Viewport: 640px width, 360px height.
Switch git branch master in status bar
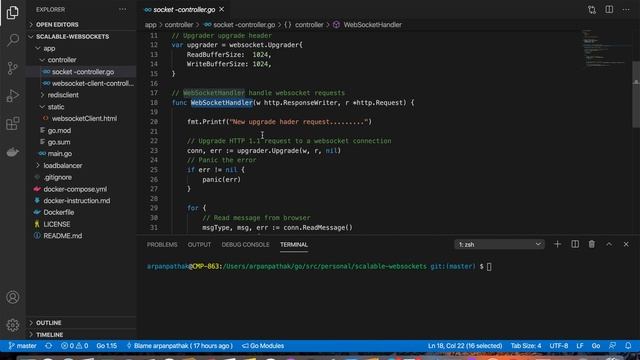coord(22,346)
